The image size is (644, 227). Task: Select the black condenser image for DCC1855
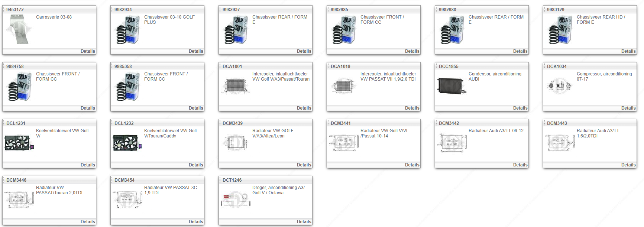(x=451, y=86)
